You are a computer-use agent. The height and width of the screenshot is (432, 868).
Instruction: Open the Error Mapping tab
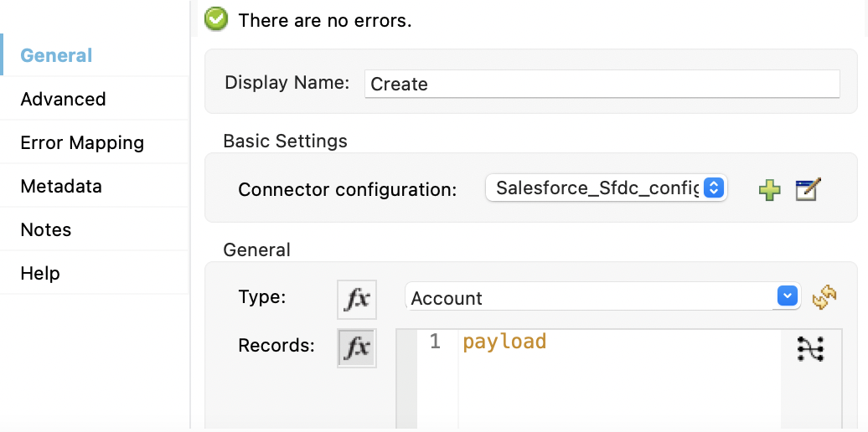tap(82, 142)
